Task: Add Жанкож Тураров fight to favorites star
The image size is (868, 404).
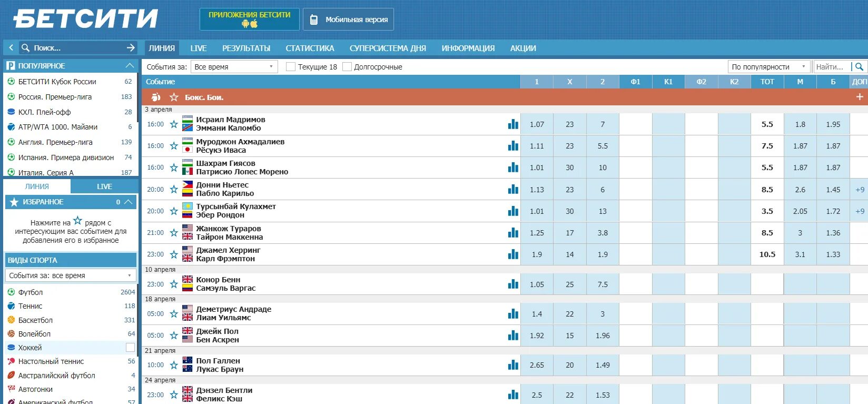Action: [174, 233]
